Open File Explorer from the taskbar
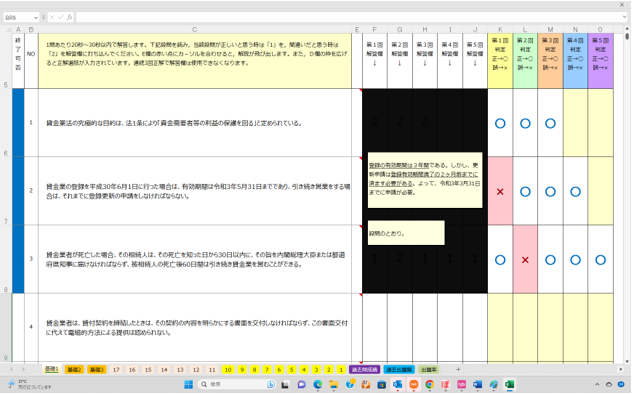632x394 pixels. [333, 384]
